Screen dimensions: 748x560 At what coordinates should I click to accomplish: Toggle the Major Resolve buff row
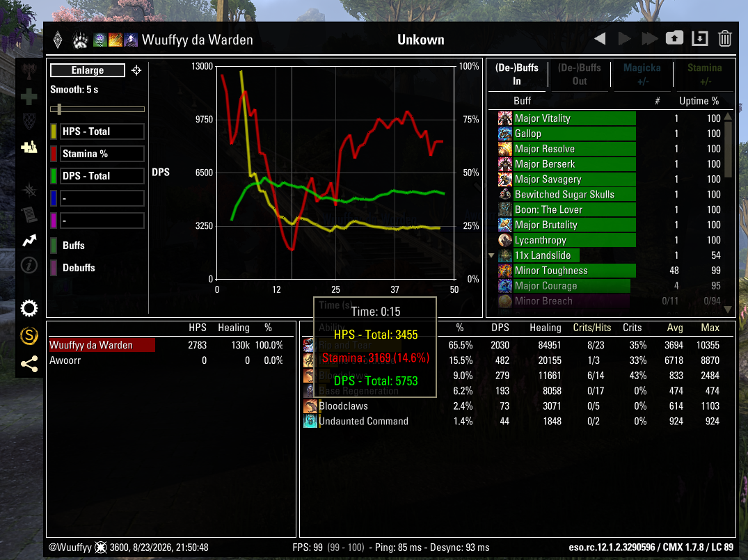point(609,149)
